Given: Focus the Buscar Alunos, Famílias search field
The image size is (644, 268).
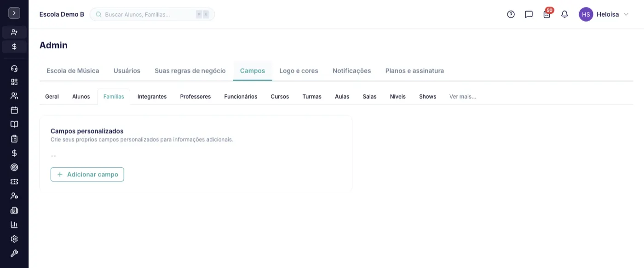Looking at the screenshot, I should click(x=152, y=14).
